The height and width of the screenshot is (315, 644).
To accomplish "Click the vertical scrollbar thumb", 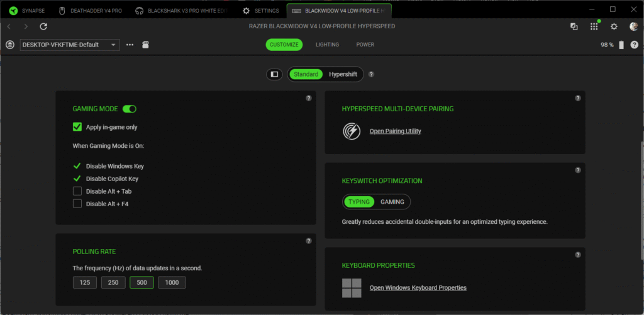I will [x=641, y=201].
